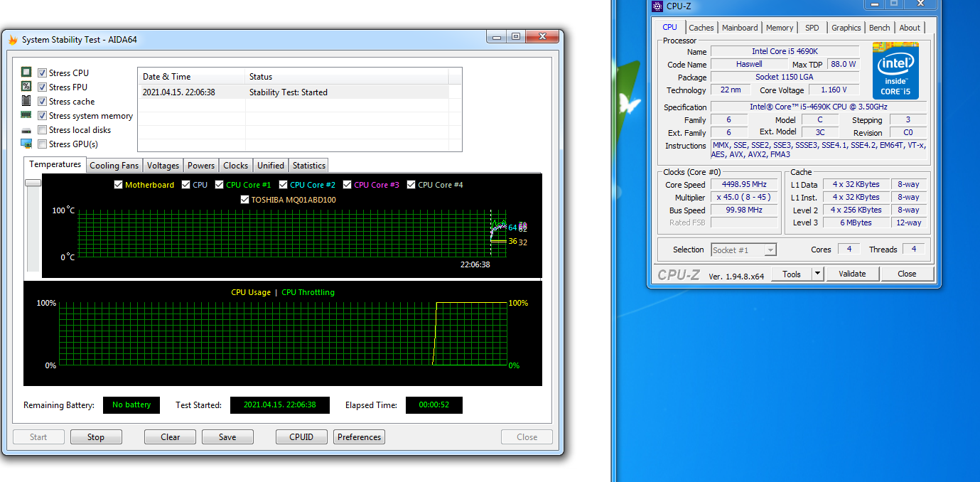Click the processor Name field Intel Core i5 4690K

point(785,51)
